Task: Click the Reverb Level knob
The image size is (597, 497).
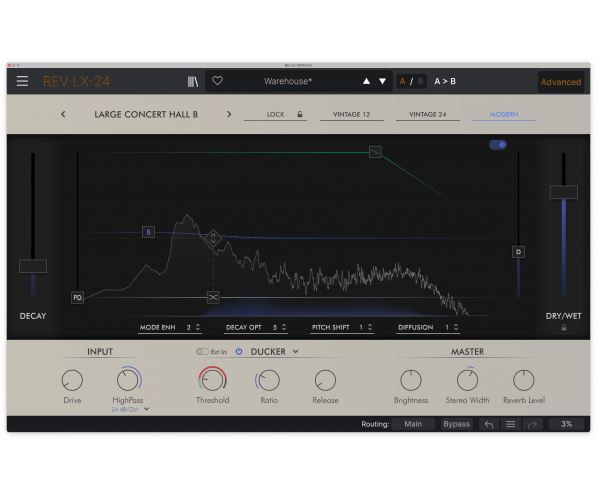Action: pos(524,380)
